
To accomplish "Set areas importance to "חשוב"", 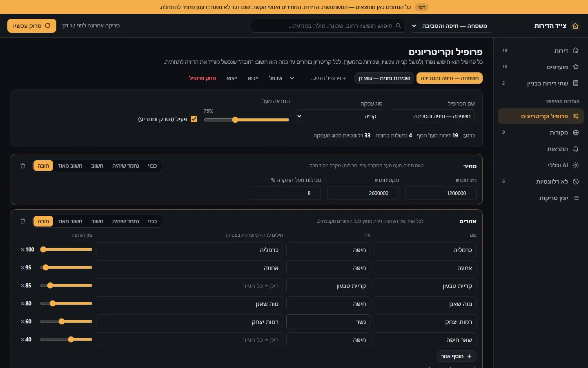I will click(x=97, y=221).
